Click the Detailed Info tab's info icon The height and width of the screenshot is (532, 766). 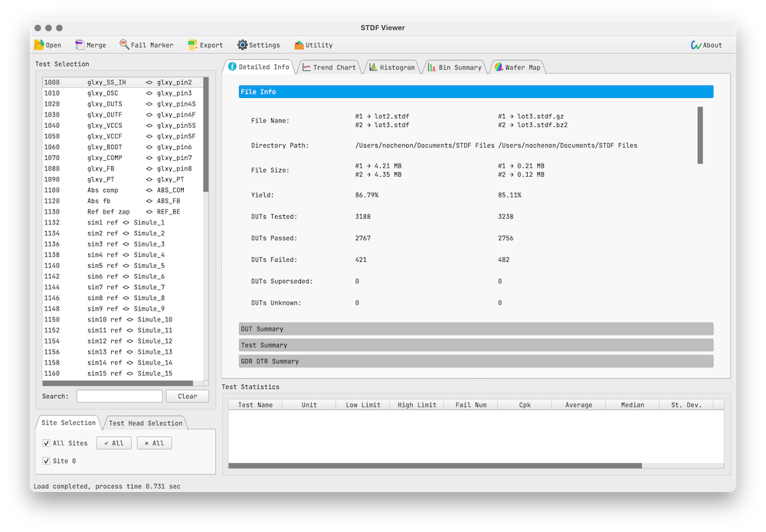233,67
